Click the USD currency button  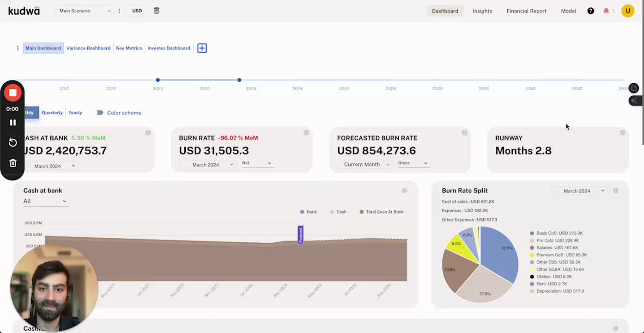137,11
